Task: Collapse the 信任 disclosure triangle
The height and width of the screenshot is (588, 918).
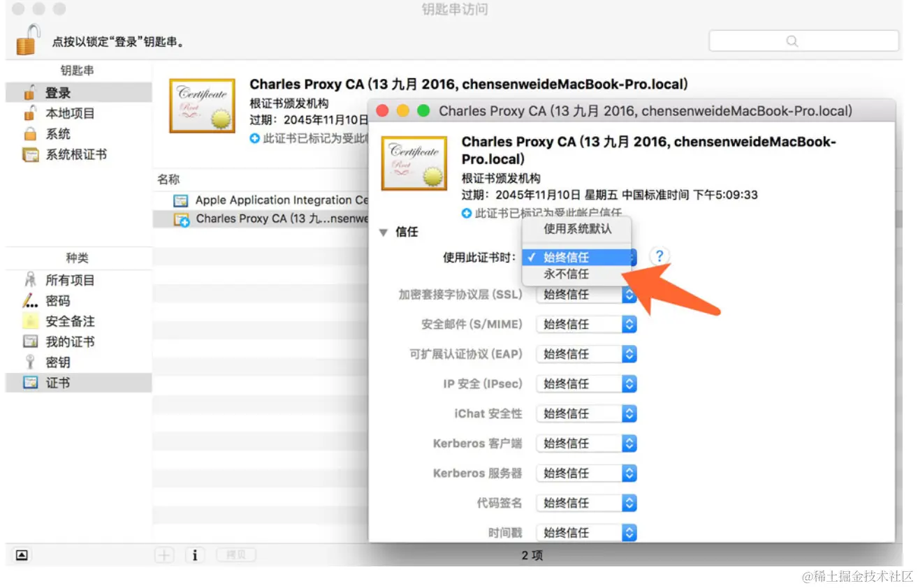Action: coord(383,232)
